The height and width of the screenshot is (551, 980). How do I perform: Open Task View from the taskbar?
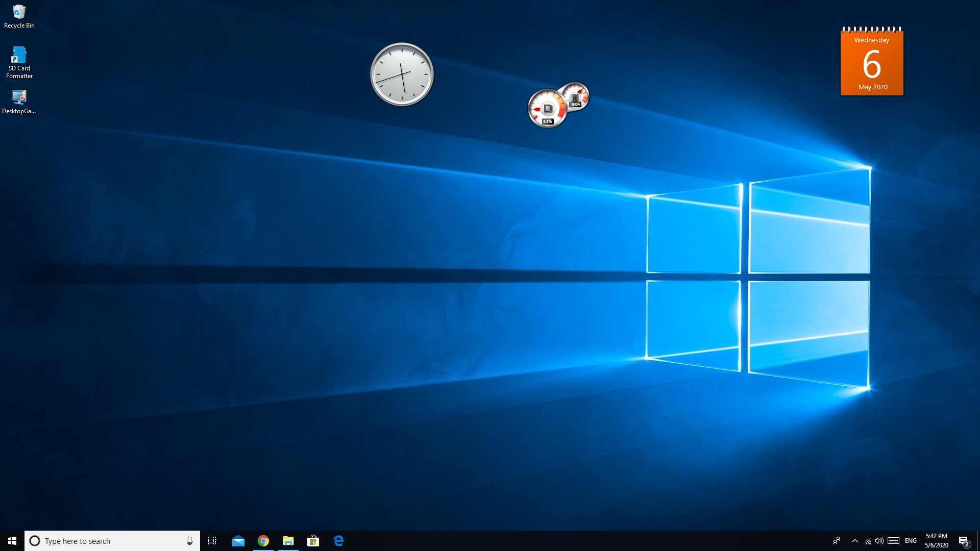(x=212, y=541)
